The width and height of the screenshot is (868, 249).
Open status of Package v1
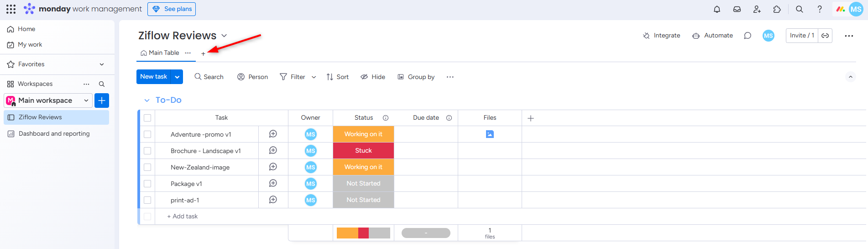click(x=363, y=184)
